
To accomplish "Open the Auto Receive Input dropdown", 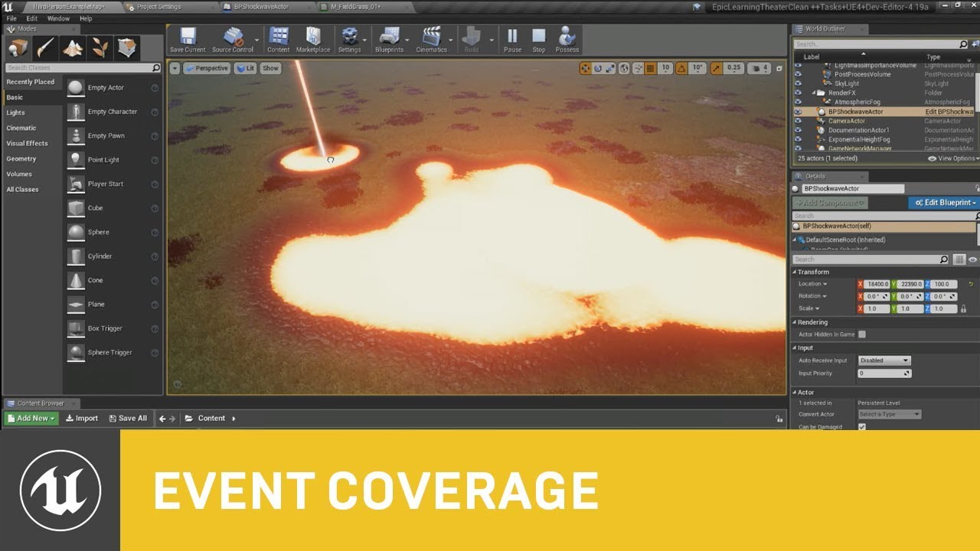I will pos(884,360).
